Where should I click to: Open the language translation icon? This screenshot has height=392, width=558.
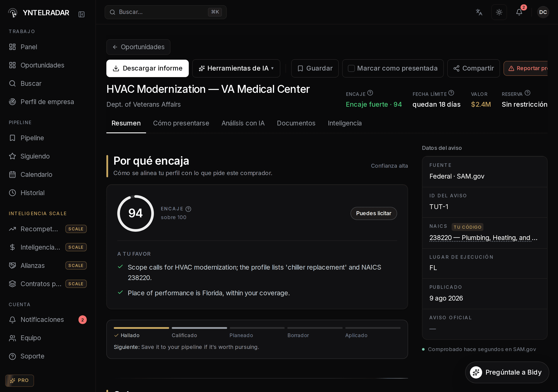tap(479, 12)
